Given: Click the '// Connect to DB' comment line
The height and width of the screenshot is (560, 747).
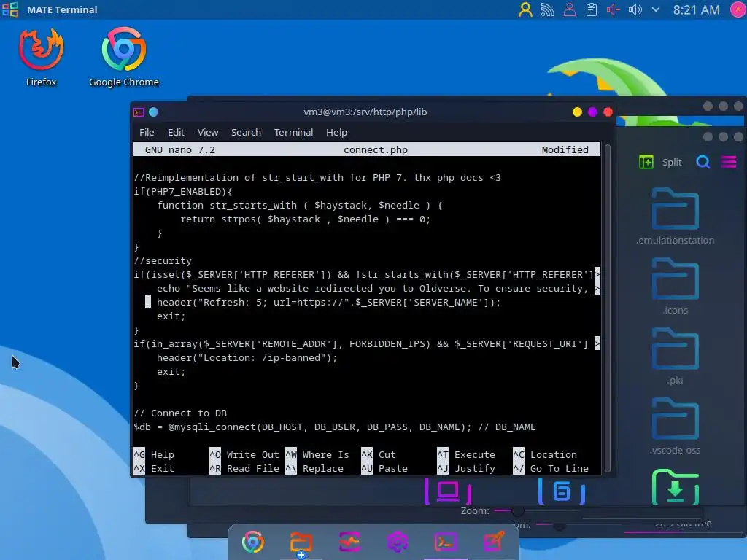Looking at the screenshot, I should (180, 413).
